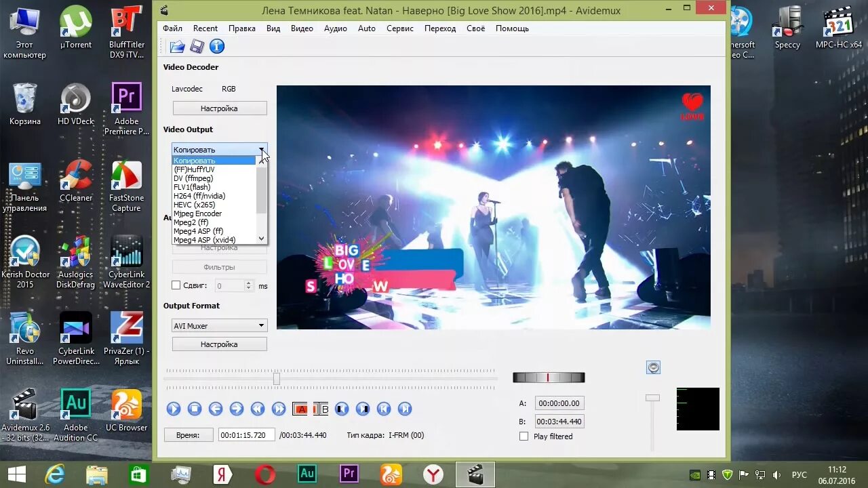868x488 pixels.
Task: Open the UC Browser desktop icon
Action: pyautogui.click(x=126, y=410)
